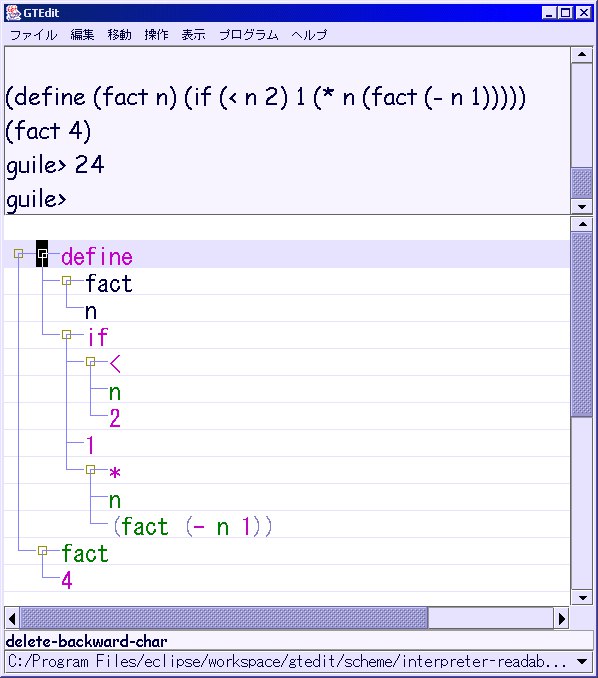Open the 操作 menu

[x=156, y=35]
